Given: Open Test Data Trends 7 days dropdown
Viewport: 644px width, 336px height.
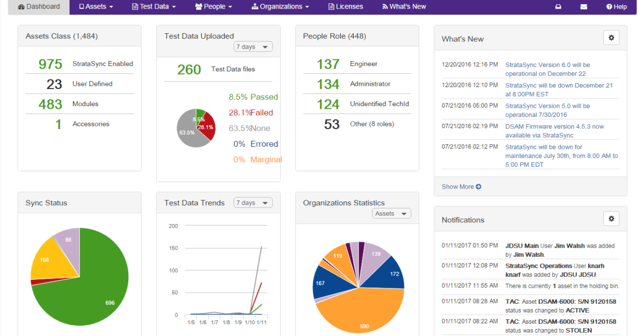Looking at the screenshot, I should coord(253,203).
